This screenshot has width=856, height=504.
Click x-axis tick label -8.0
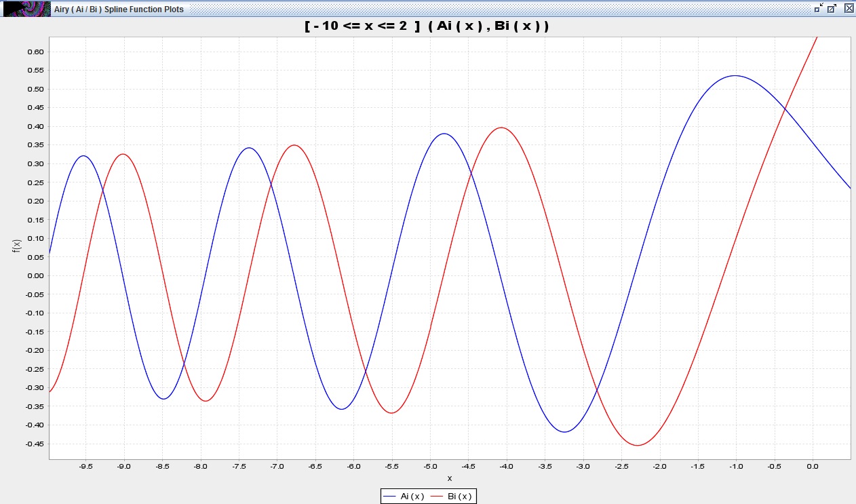coord(200,467)
